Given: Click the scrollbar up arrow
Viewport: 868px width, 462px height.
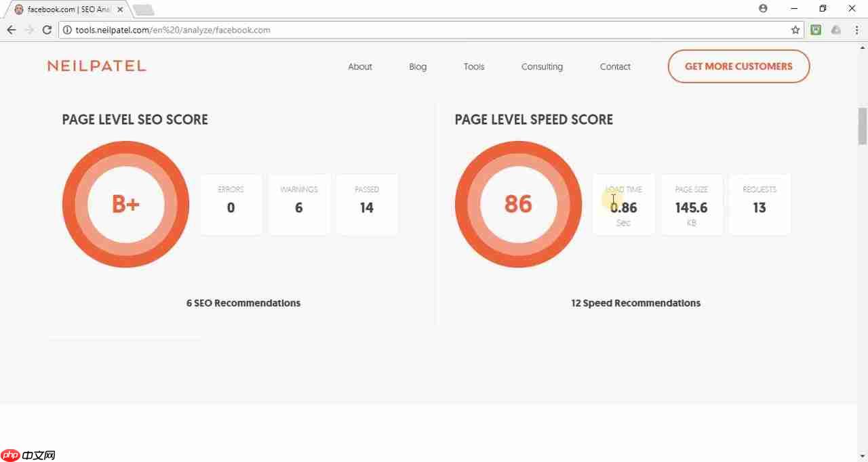Looking at the screenshot, I should click(x=863, y=47).
